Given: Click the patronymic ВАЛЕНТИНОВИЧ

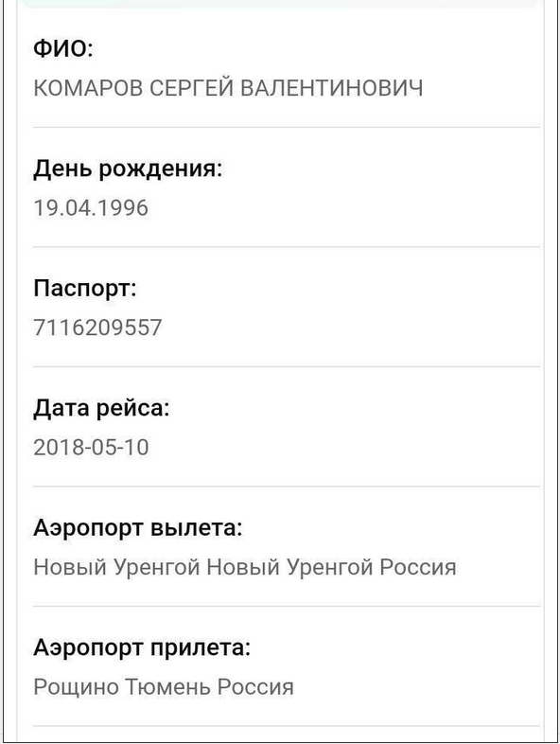Looking at the screenshot, I should (x=332, y=88).
